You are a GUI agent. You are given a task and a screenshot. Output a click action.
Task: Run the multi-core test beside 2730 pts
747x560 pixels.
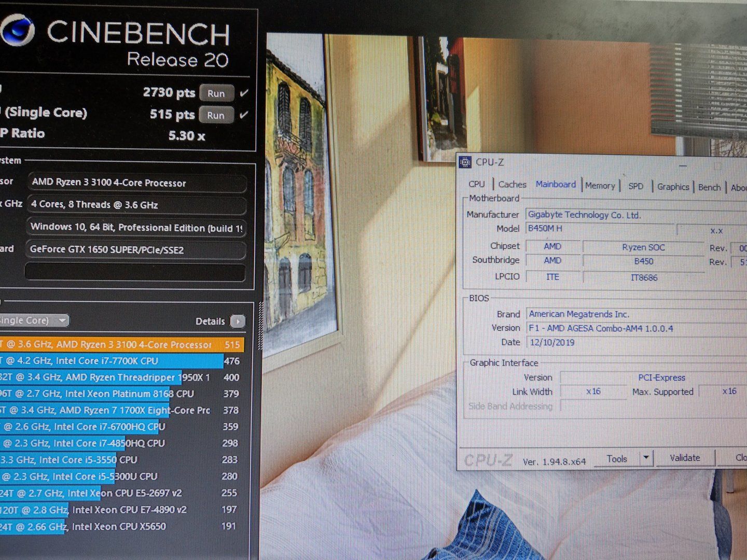coord(216,93)
